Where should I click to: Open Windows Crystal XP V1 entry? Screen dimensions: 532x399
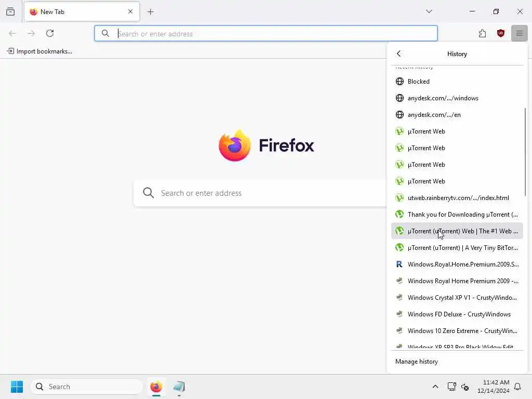click(x=457, y=298)
